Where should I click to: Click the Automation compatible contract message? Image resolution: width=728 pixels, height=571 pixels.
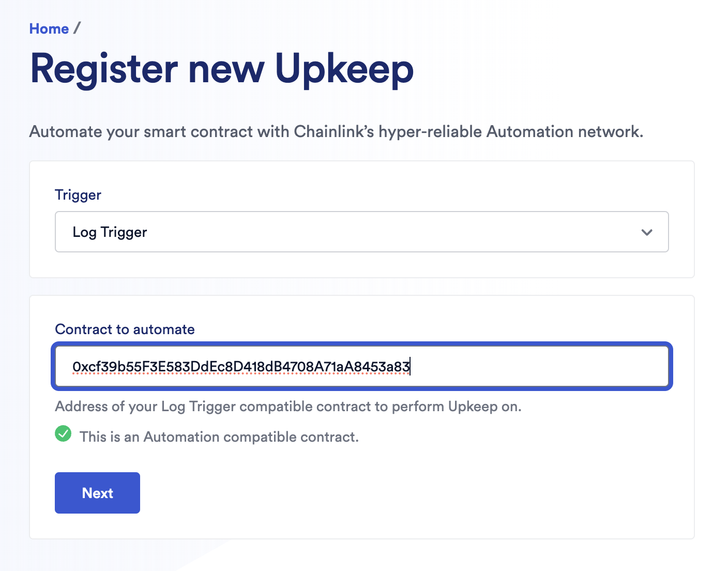pos(219,437)
